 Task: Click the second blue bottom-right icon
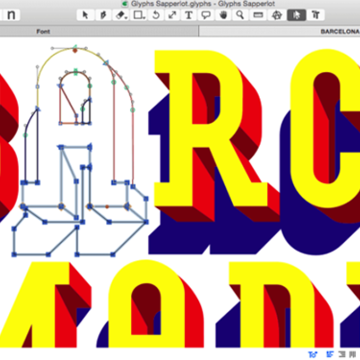330,354
